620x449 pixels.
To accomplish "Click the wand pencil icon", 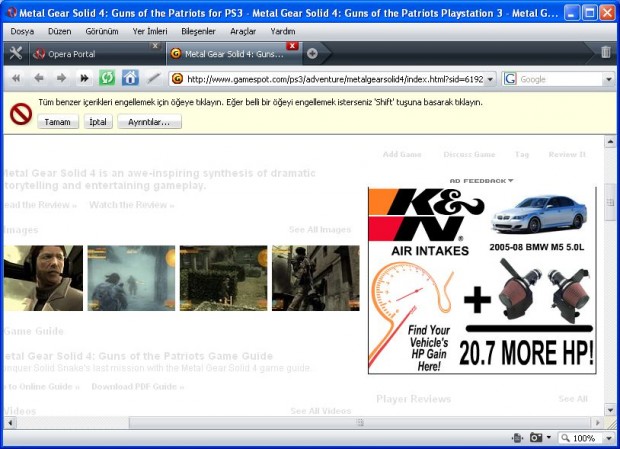I will 153,78.
